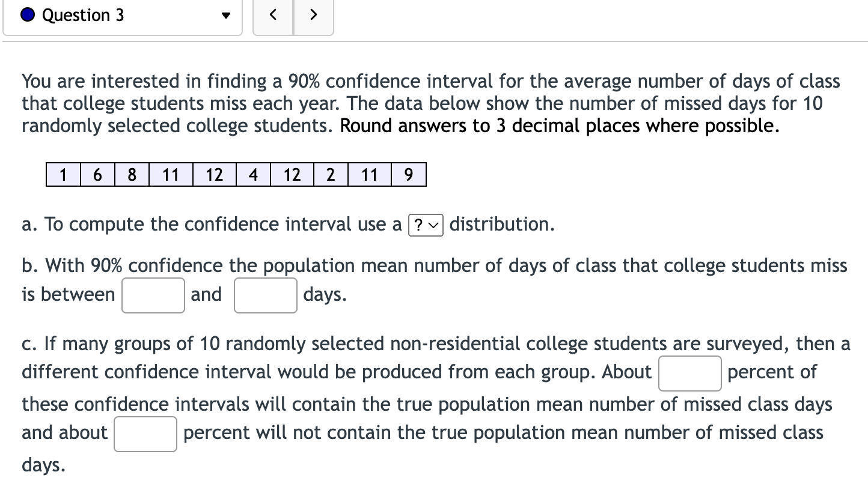The width and height of the screenshot is (868, 478).
Task: Select the data table showing missed days
Action: pyautogui.click(x=236, y=175)
